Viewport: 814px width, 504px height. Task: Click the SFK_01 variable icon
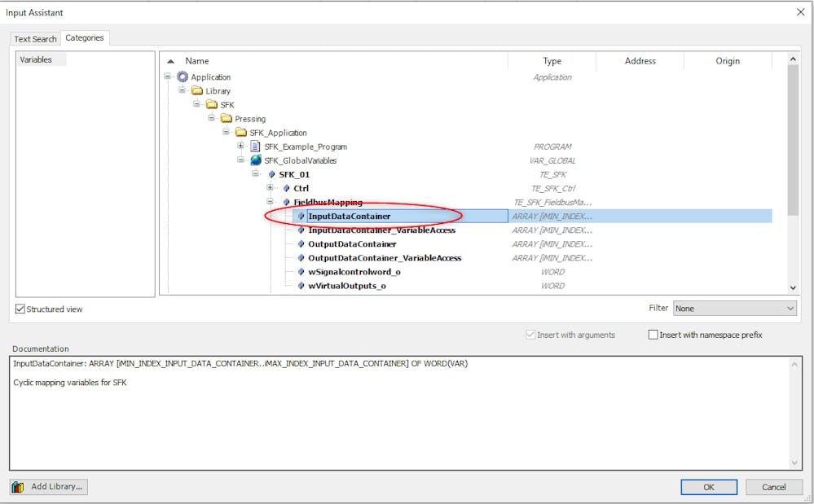272,175
